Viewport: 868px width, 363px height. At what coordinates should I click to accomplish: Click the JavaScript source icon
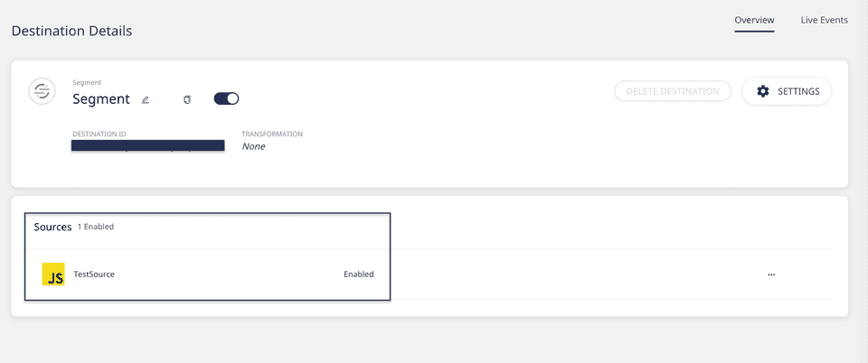tap(53, 275)
